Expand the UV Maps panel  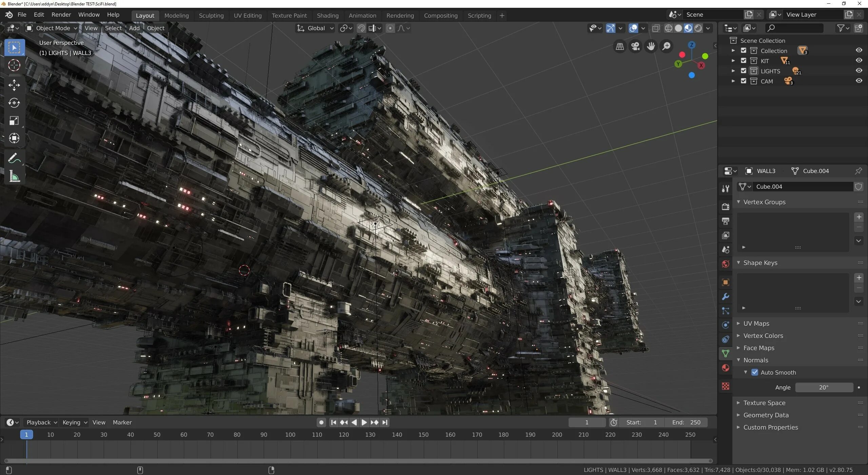pyautogui.click(x=756, y=323)
